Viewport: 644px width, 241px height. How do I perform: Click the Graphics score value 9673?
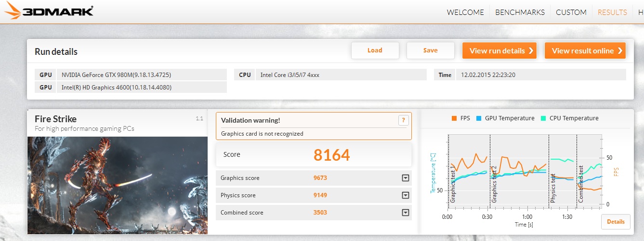tap(320, 178)
